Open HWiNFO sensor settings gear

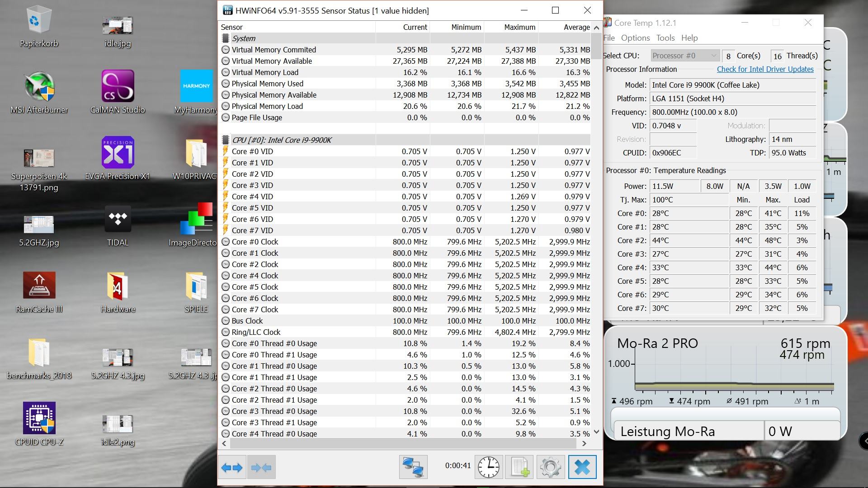550,467
